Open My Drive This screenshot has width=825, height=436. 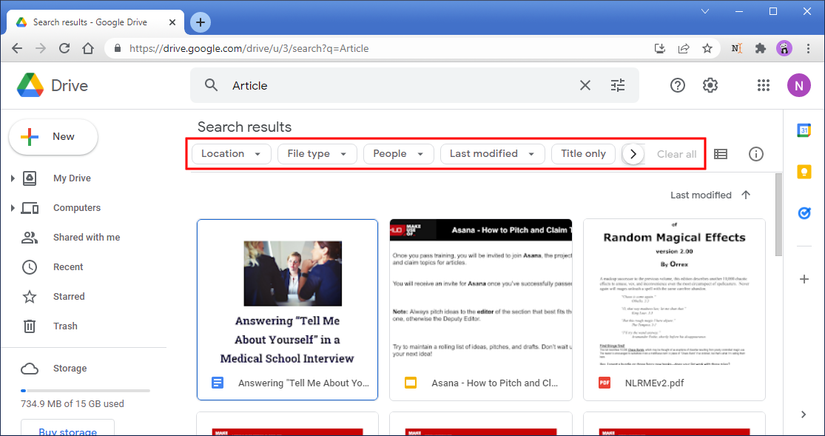[72, 178]
